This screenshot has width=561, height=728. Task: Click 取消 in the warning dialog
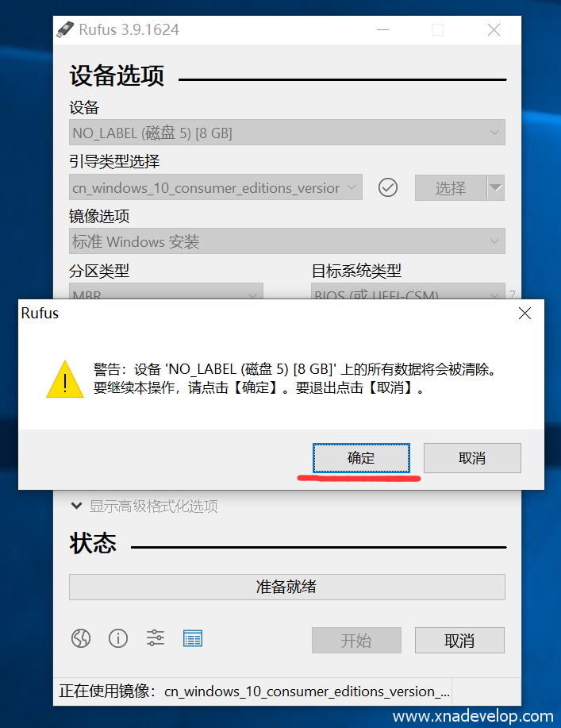[x=472, y=458]
